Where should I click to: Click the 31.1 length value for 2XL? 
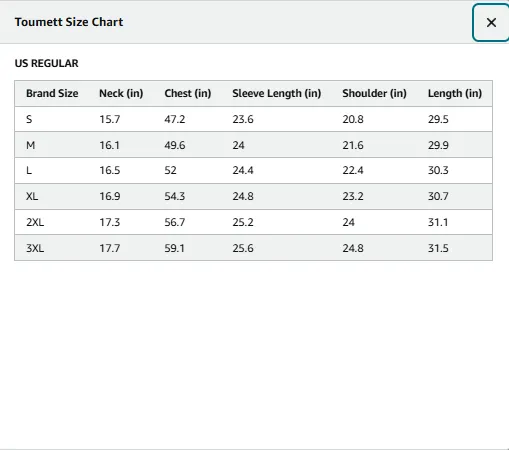438,222
